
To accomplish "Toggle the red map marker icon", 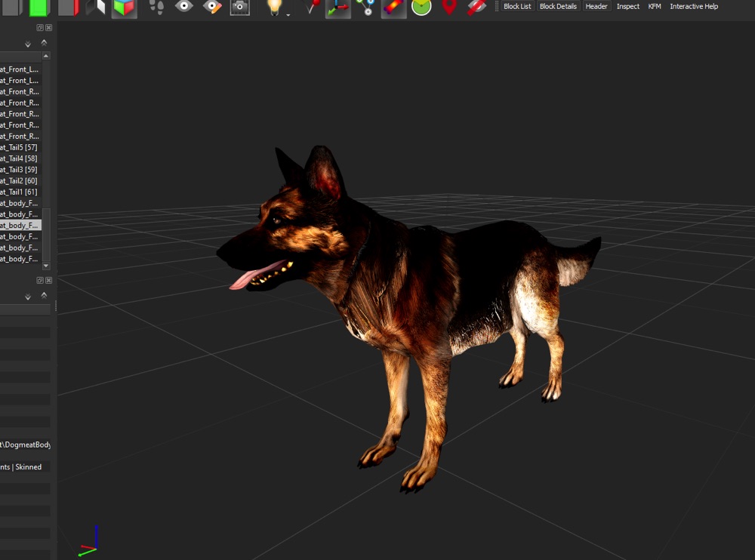I will coord(448,7).
